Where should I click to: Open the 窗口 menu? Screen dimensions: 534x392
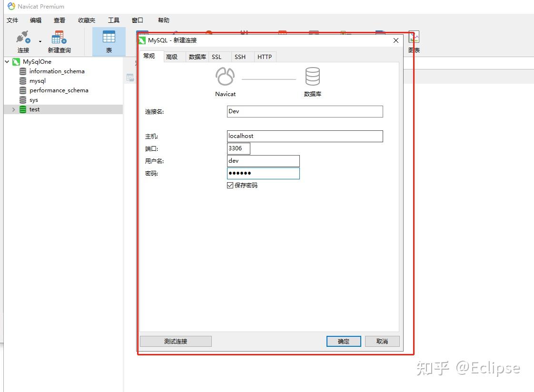click(137, 20)
